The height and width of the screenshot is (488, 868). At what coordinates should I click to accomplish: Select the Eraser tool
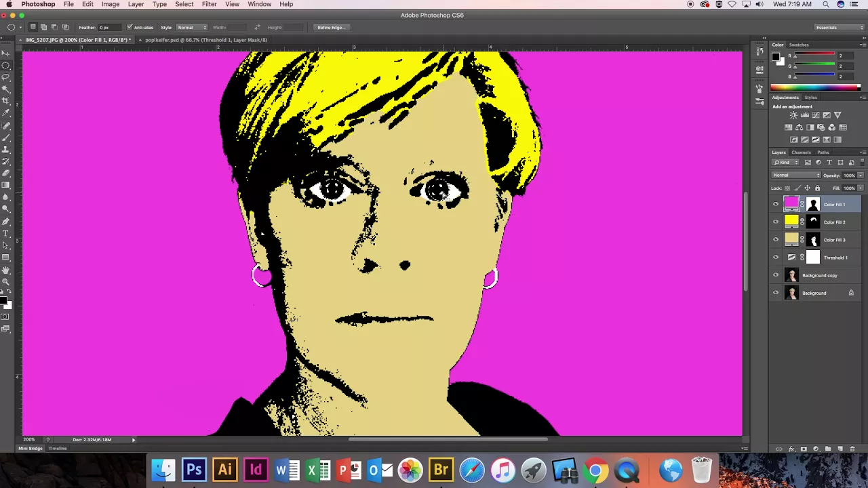coord(6,172)
